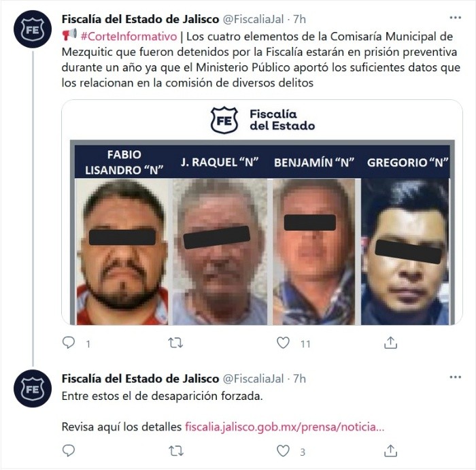Reply to the second tweet
The height and width of the screenshot is (470, 476).
click(69, 451)
